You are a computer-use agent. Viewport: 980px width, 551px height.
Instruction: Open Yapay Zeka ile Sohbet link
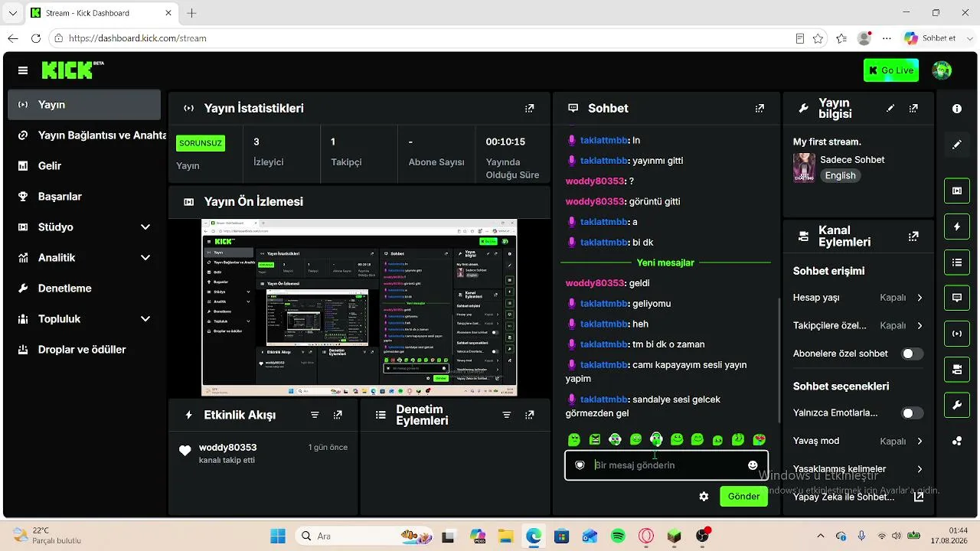click(x=857, y=497)
